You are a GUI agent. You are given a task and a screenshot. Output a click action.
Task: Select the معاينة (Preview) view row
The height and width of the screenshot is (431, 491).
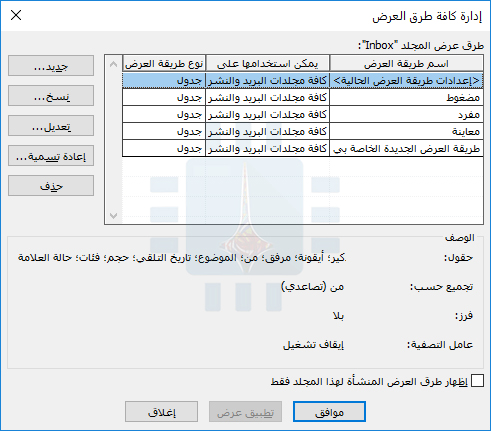point(303,131)
